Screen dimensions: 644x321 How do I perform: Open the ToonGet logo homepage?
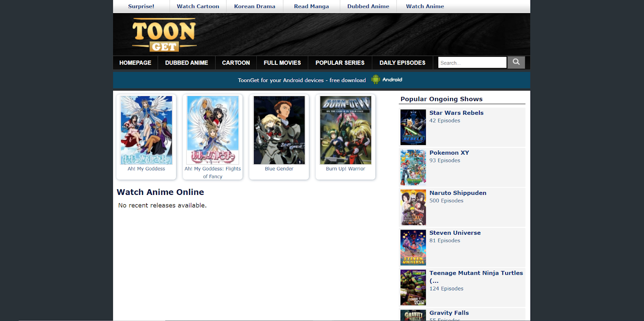pos(164,35)
